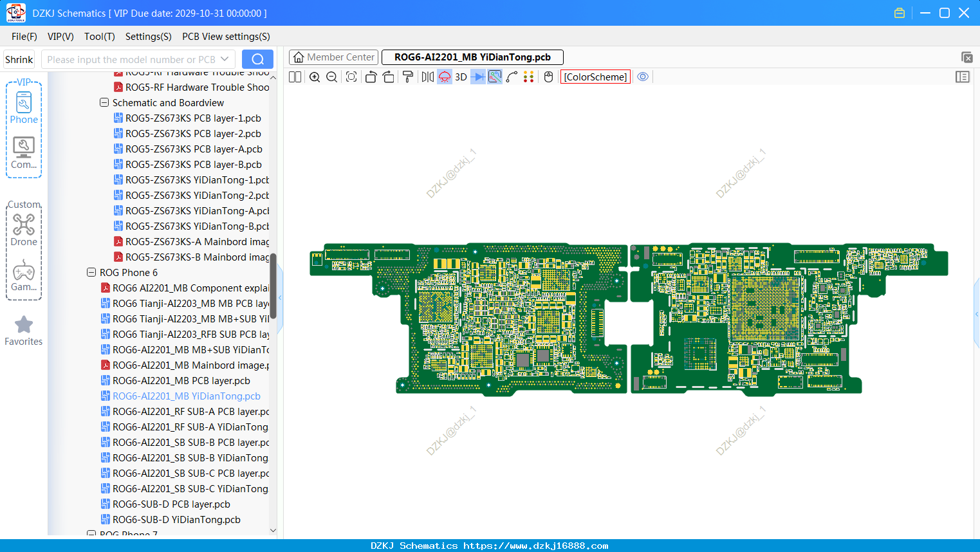Click the zoom in magnifier icon
Image resolution: width=980 pixels, height=552 pixels.
[x=315, y=77]
